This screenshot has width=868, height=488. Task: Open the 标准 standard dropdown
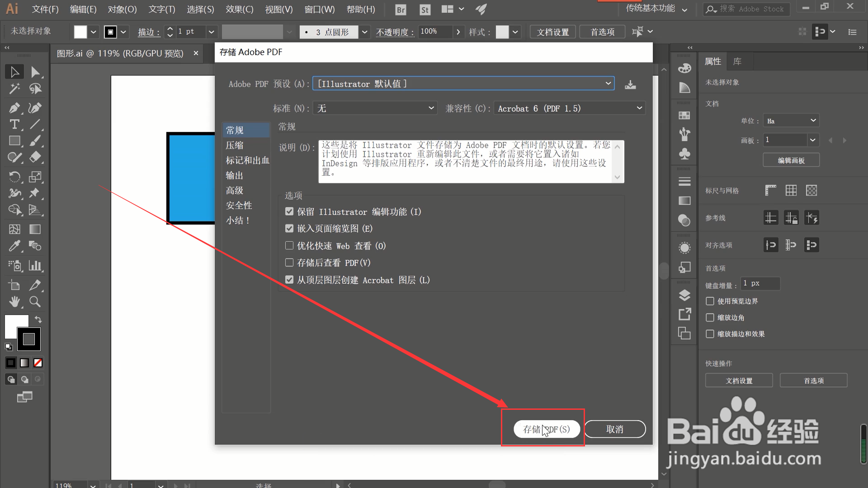tap(375, 108)
